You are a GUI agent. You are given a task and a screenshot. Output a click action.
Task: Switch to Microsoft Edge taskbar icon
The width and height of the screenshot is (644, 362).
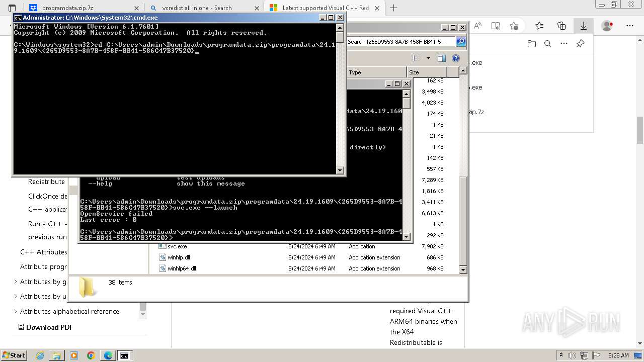click(108, 355)
